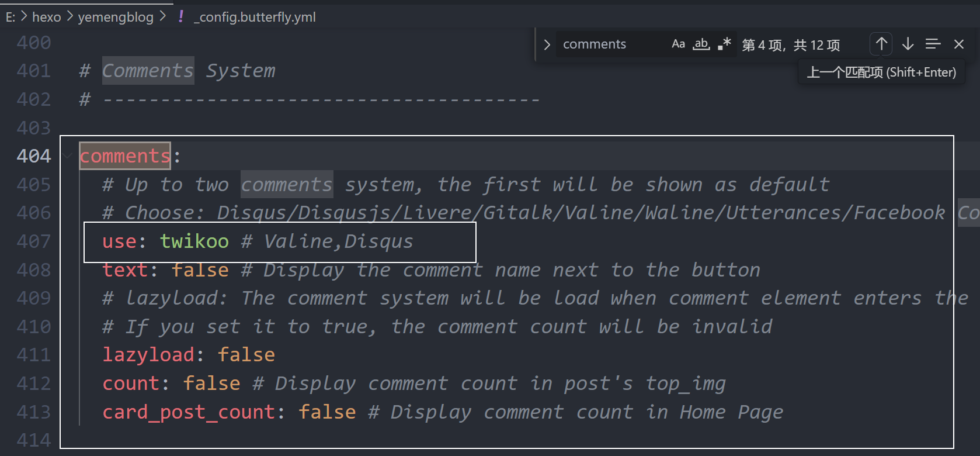Open the E: drive breadcrumb

tap(11, 17)
